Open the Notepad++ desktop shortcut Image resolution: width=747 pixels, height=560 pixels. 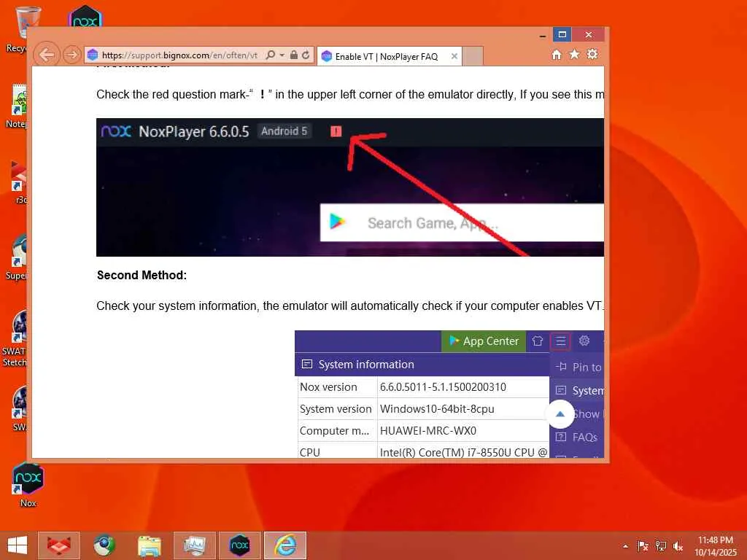(x=18, y=106)
